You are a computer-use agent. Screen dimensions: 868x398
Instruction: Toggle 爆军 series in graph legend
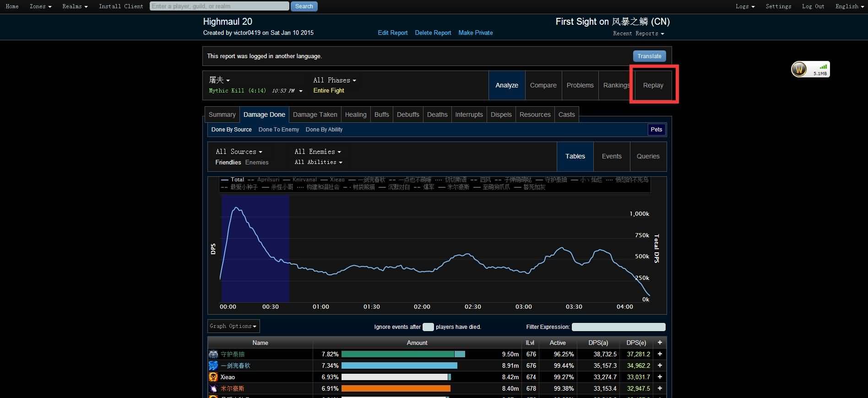pos(424,187)
